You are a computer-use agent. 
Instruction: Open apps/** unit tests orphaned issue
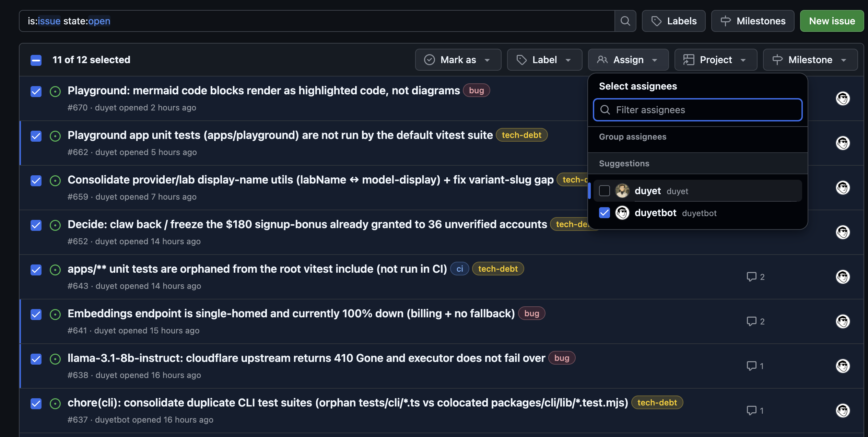click(x=257, y=269)
